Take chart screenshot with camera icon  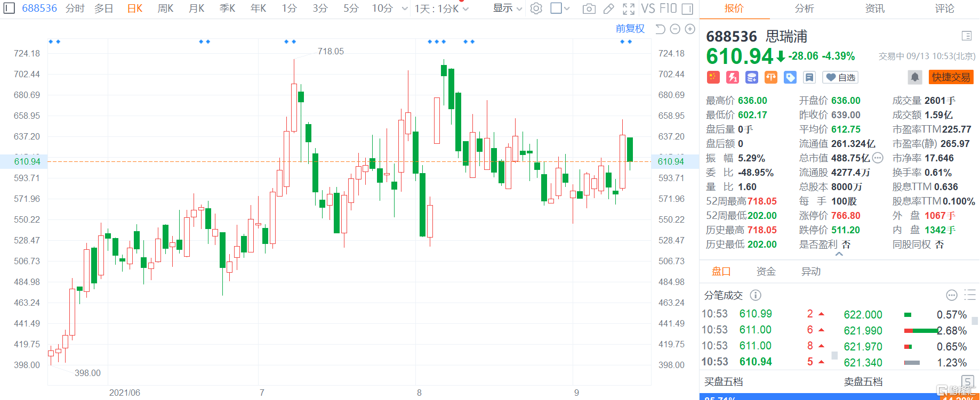[589, 9]
